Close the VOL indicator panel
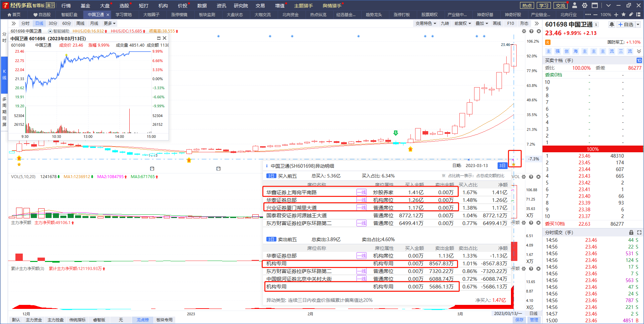 click(x=538, y=177)
